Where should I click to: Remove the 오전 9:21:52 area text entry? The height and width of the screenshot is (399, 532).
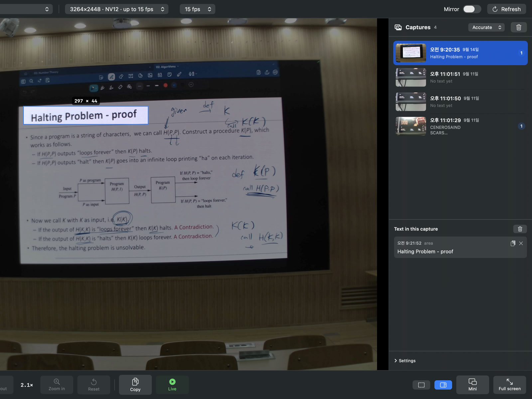(x=521, y=243)
